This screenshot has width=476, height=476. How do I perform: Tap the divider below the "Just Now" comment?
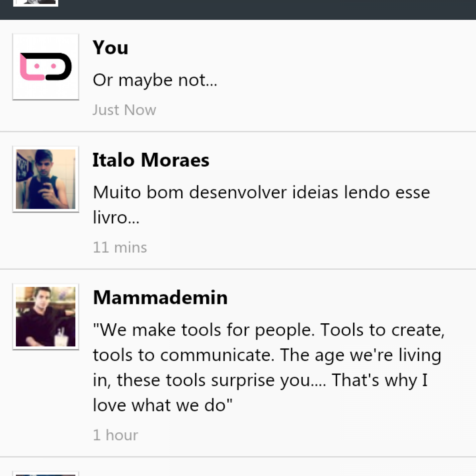tap(238, 131)
